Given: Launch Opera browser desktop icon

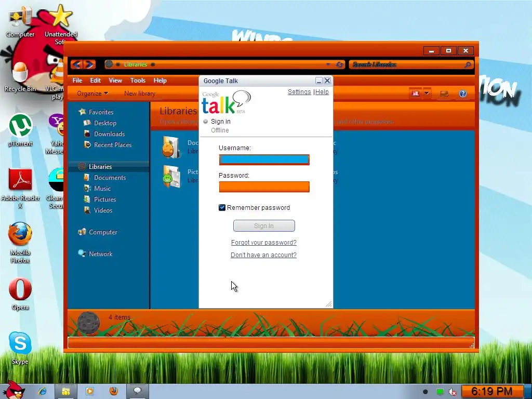Looking at the screenshot, I should coord(20,294).
